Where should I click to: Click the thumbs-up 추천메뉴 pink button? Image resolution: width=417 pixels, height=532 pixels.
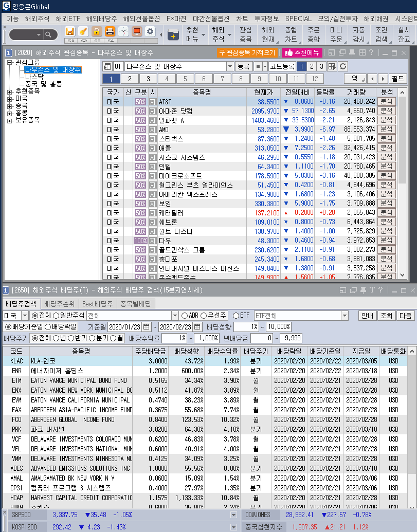302,53
